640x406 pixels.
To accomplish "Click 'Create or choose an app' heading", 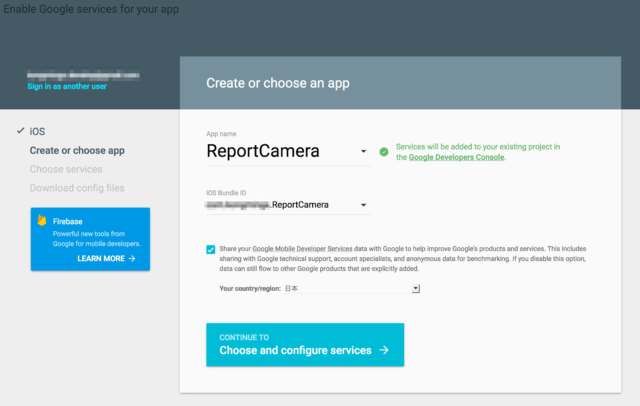I will click(x=278, y=83).
